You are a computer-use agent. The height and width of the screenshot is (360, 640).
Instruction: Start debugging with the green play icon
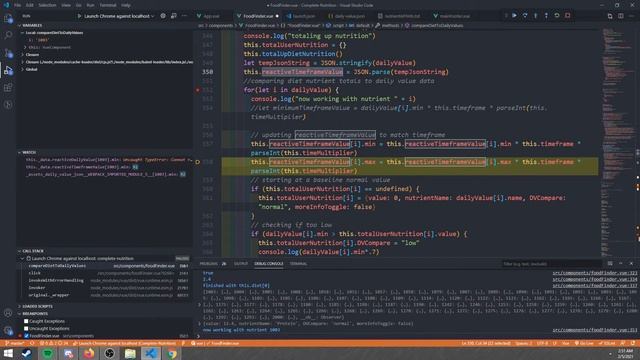(x=79, y=16)
